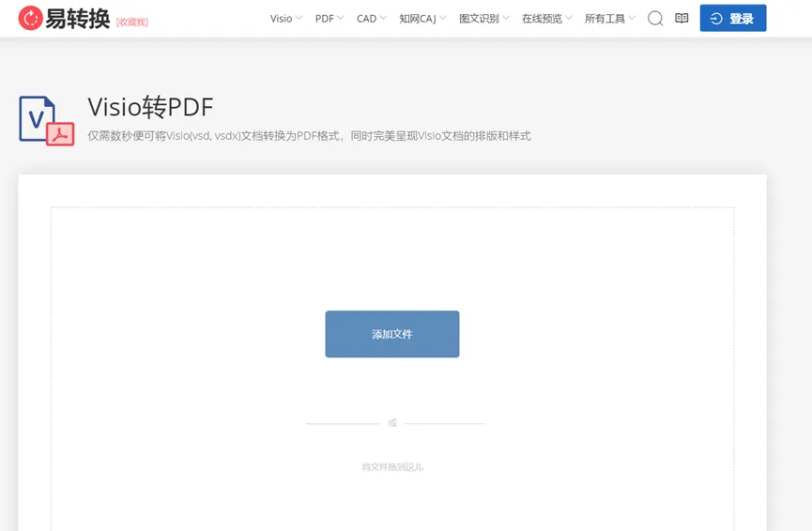Expand the CAD menu dropdown
Image resolution: width=812 pixels, height=531 pixels.
pos(372,19)
